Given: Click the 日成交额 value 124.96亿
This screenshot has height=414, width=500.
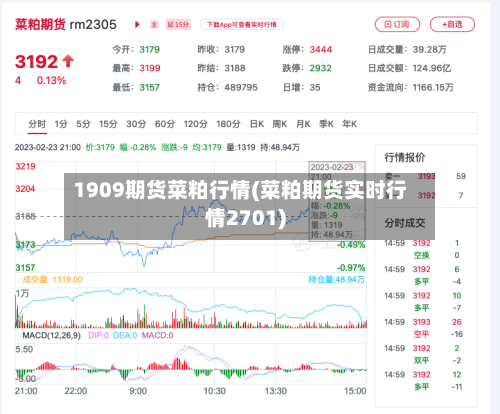Looking at the screenshot, I should click(x=432, y=68).
